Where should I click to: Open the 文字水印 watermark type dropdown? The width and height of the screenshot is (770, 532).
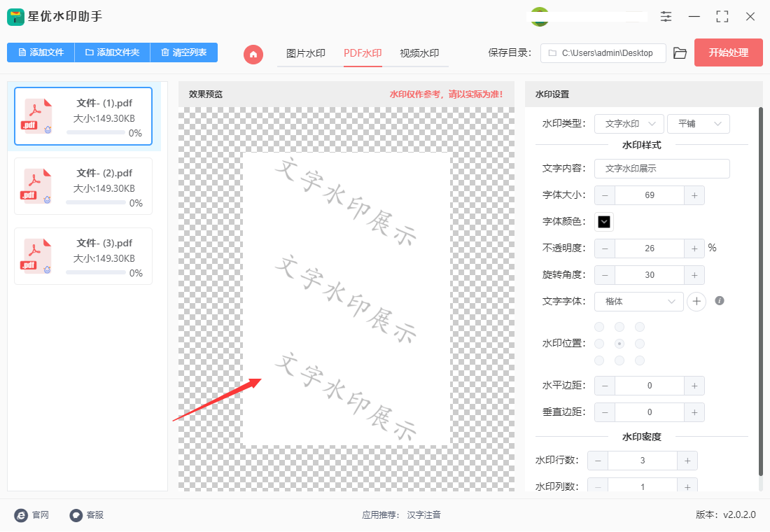point(629,123)
